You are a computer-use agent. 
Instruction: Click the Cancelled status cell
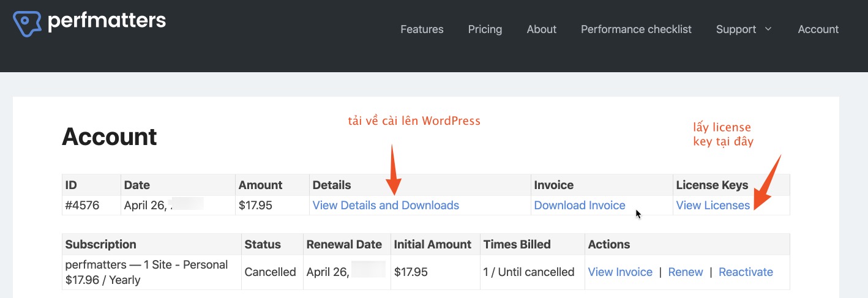click(x=270, y=272)
